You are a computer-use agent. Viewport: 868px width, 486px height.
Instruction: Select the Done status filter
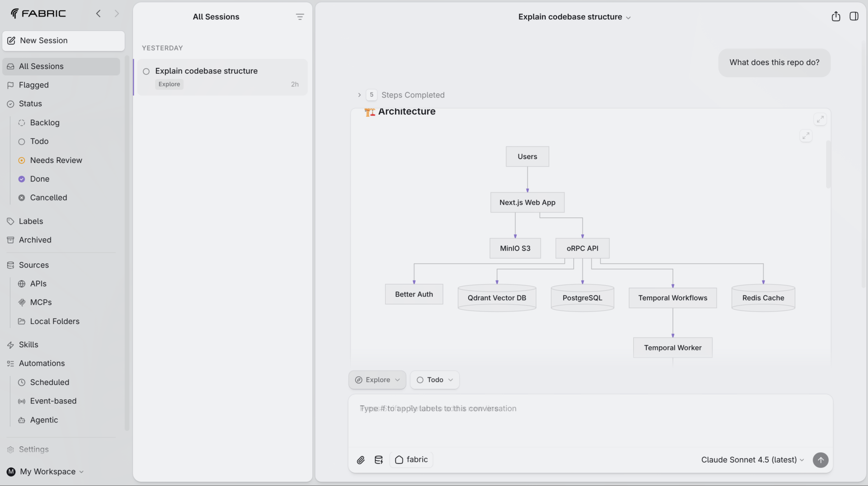click(39, 179)
